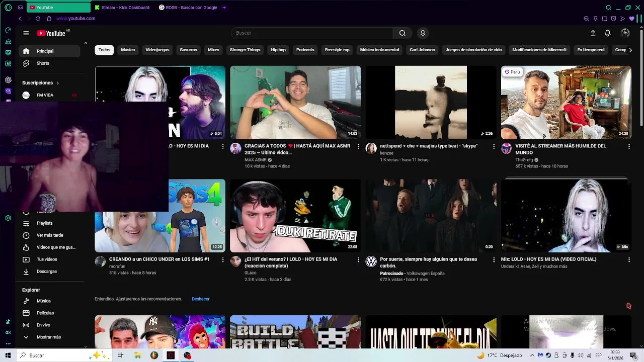Switch to the ROSB - Buscar con Google tab

click(x=188, y=8)
